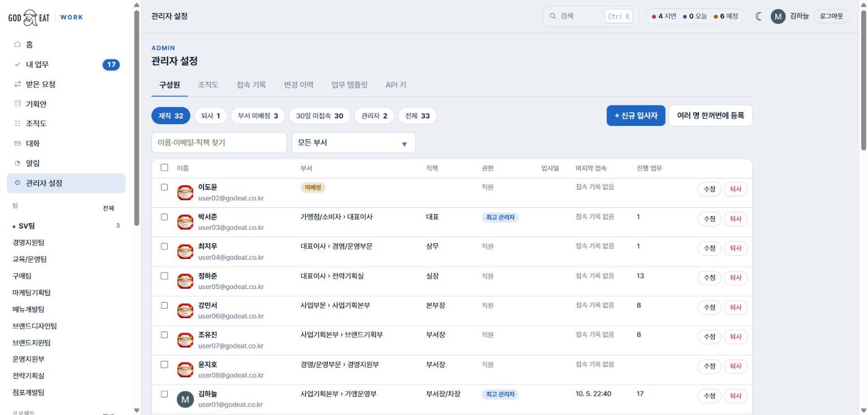Click 최지우's avatar image
868x415 pixels.
pyautogui.click(x=185, y=252)
